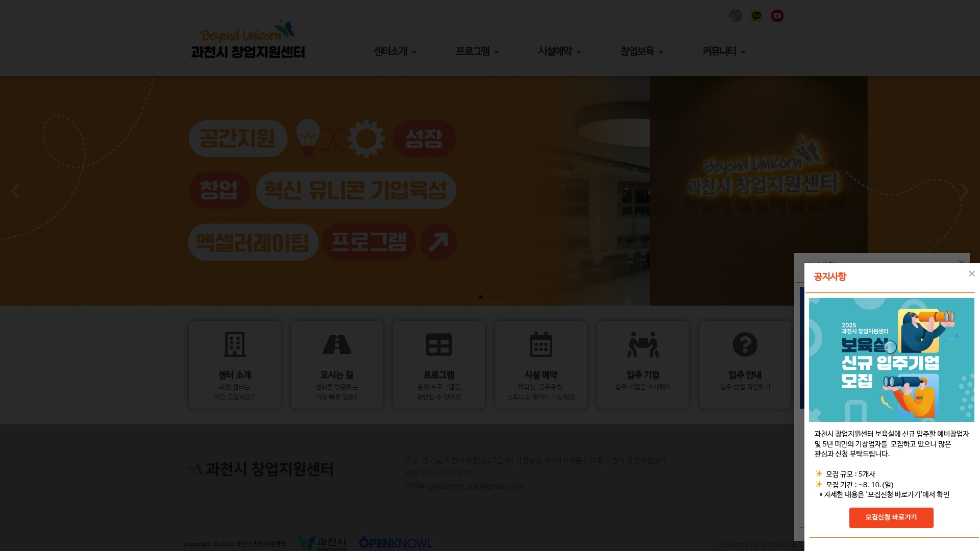Expand the 프로그램 menu chevron

tap(497, 52)
